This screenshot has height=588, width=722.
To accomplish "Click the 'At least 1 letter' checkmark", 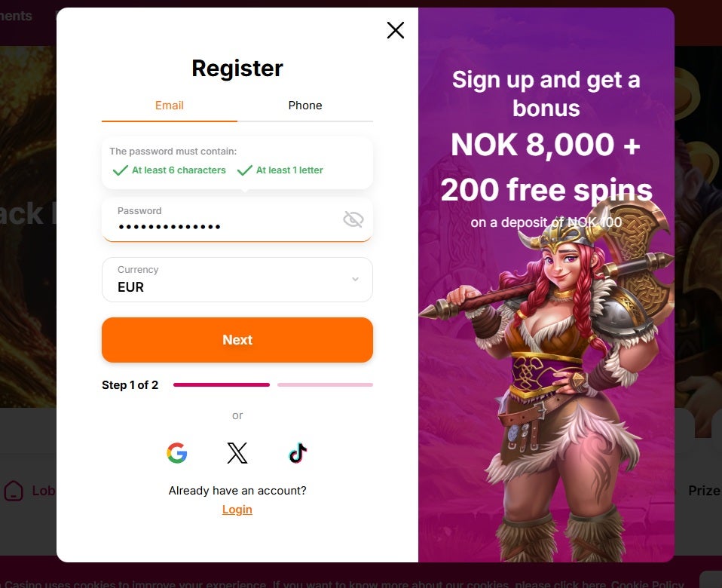I will pos(244,170).
